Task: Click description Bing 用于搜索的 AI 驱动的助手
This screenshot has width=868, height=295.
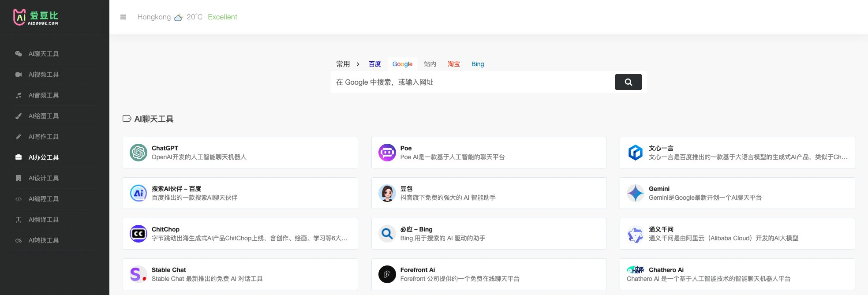Action: coord(443,238)
